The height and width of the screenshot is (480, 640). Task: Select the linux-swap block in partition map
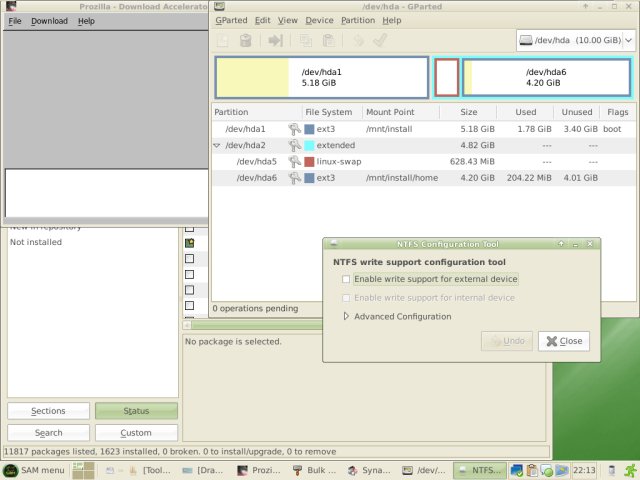point(447,77)
